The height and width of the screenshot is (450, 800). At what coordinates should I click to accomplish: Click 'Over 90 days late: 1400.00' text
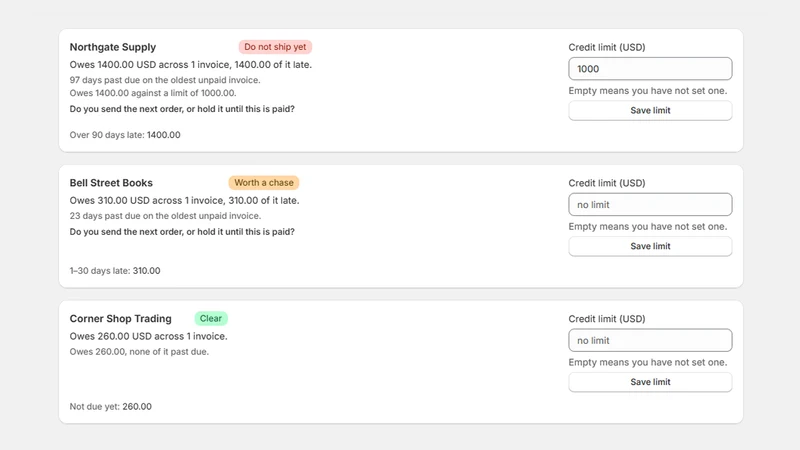pyautogui.click(x=125, y=135)
